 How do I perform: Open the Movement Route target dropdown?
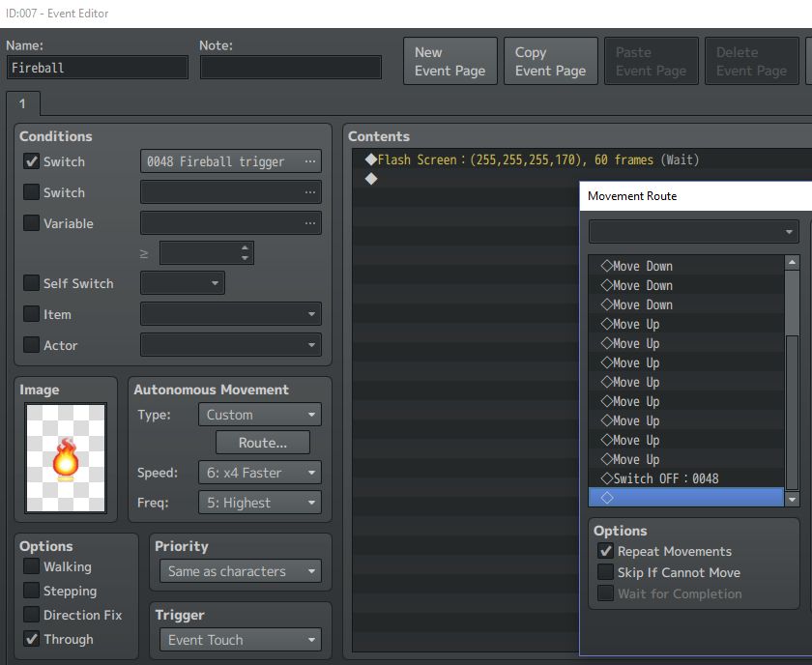(x=694, y=232)
